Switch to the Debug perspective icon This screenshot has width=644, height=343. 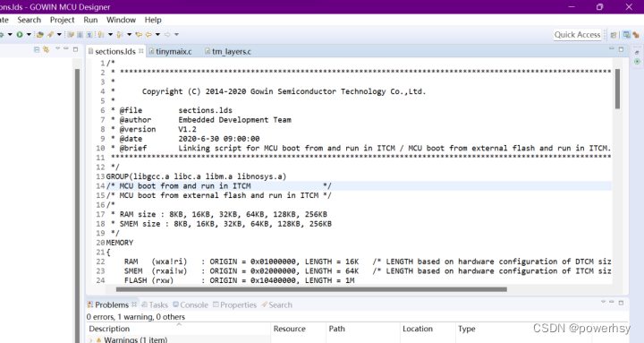tap(636, 35)
